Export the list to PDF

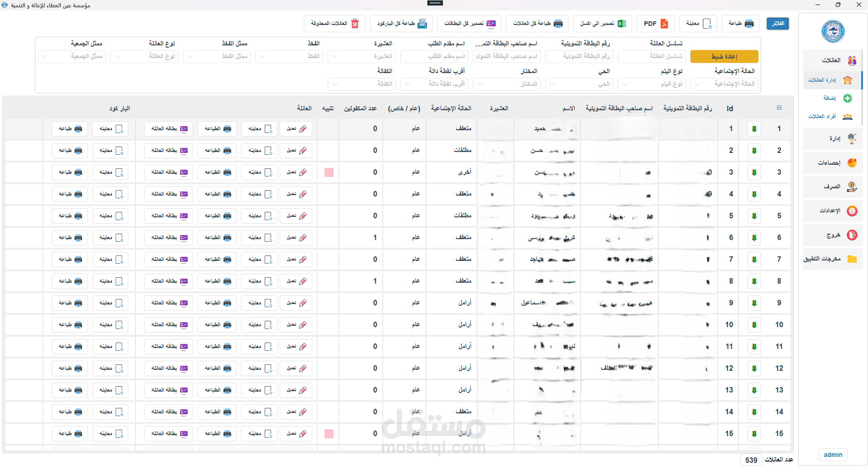[x=655, y=23]
